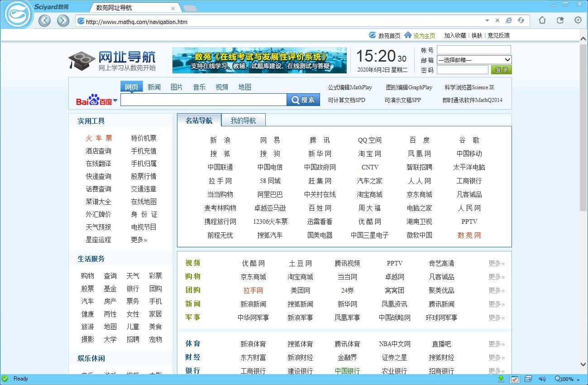
Task: Select the 地图 search tab
Action: tap(245, 87)
